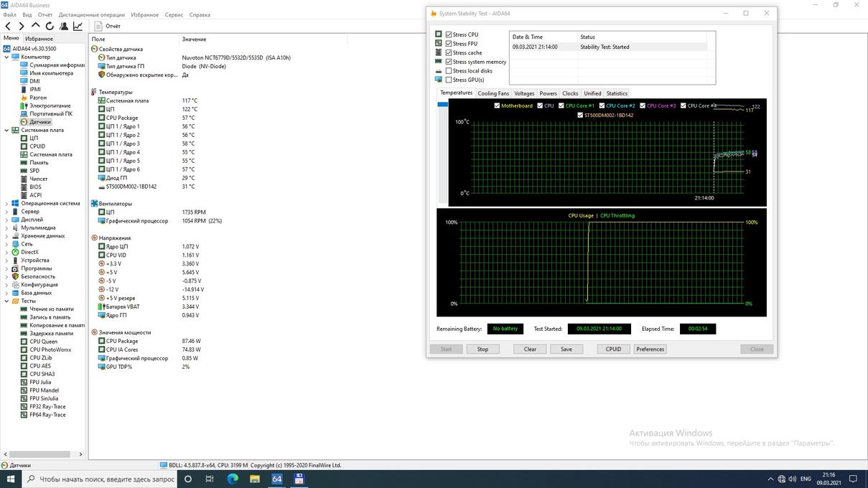Open Preferences in the stability test window
Viewport: 868px width, 488px height.
650,349
